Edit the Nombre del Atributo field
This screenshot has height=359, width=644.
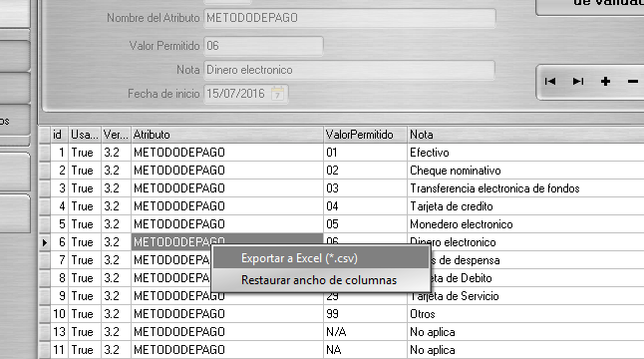tap(350, 18)
